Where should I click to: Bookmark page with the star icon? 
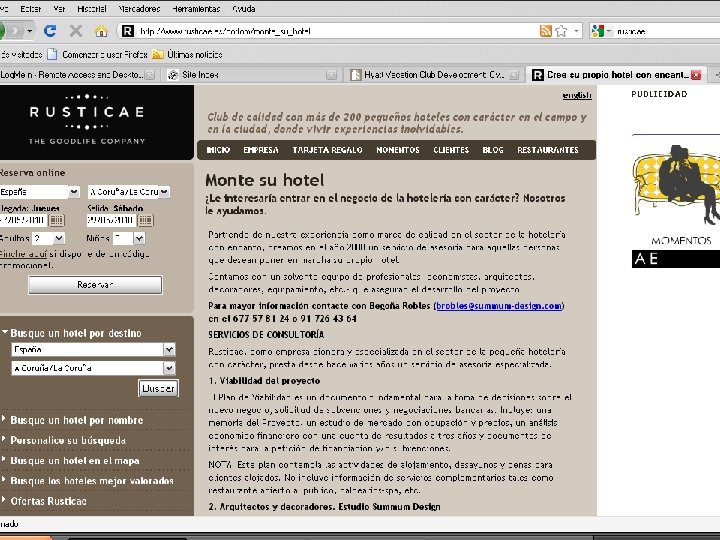point(561,31)
